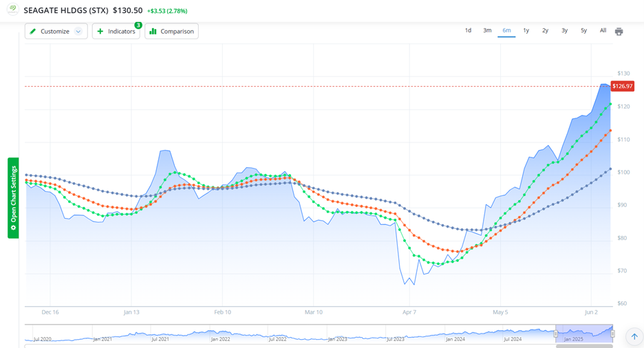Select the 6m time range
644x348 pixels.
tap(506, 30)
